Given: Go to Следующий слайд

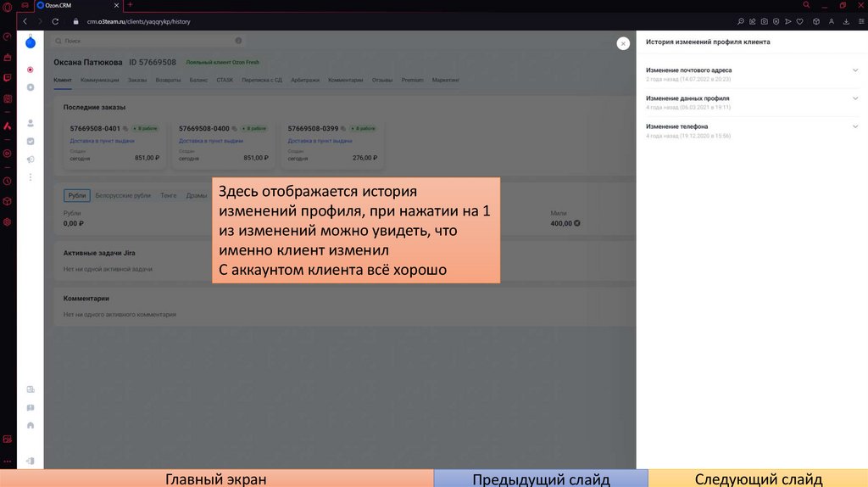Looking at the screenshot, I should point(758,479).
